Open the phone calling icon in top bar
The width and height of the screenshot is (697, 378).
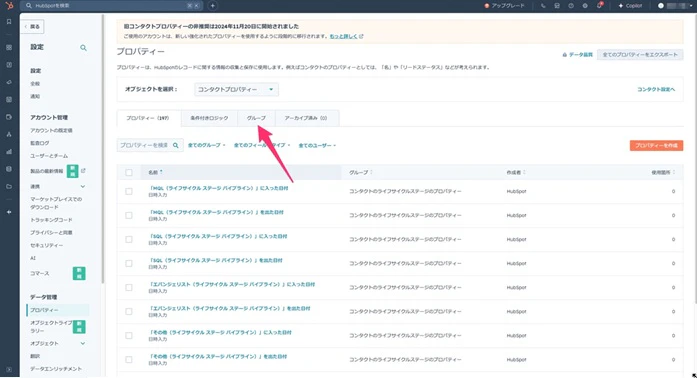[x=543, y=6]
